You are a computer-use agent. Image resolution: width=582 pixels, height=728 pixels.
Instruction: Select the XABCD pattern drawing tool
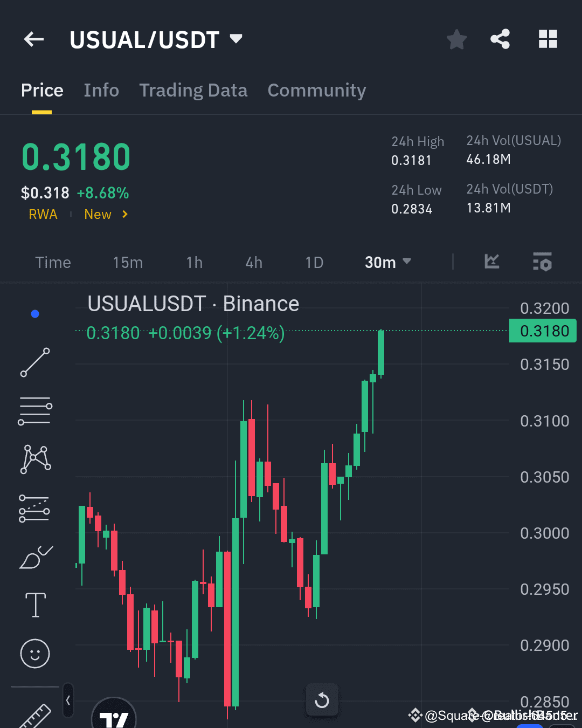pyautogui.click(x=35, y=459)
